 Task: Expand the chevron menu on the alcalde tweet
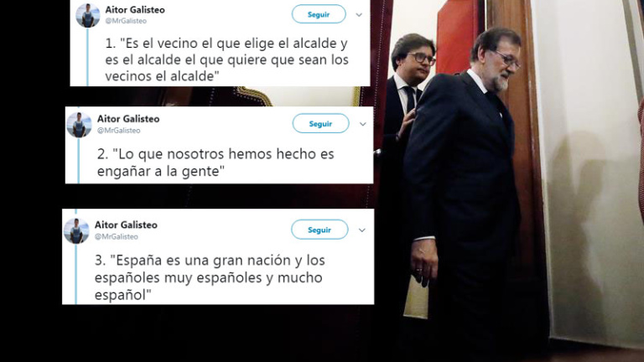[x=359, y=15]
